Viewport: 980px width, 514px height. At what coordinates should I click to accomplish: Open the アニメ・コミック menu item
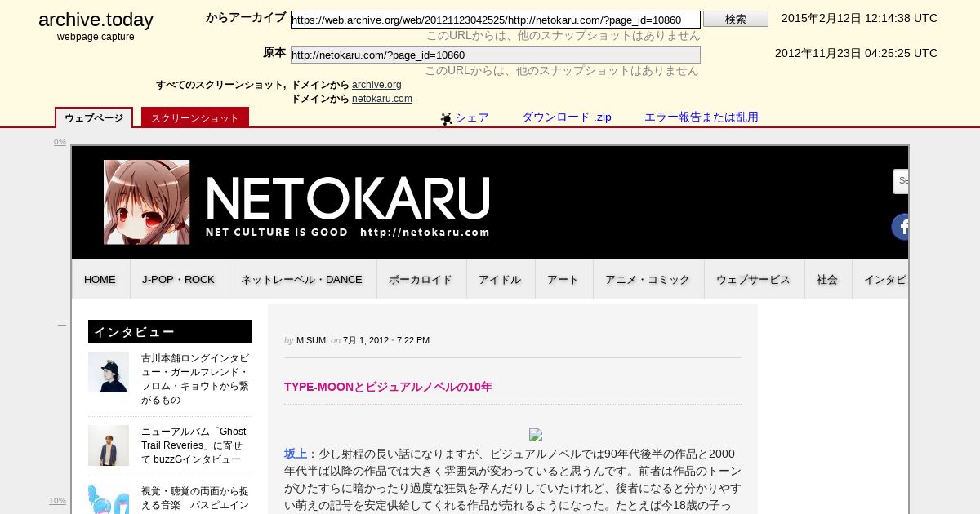coord(648,279)
